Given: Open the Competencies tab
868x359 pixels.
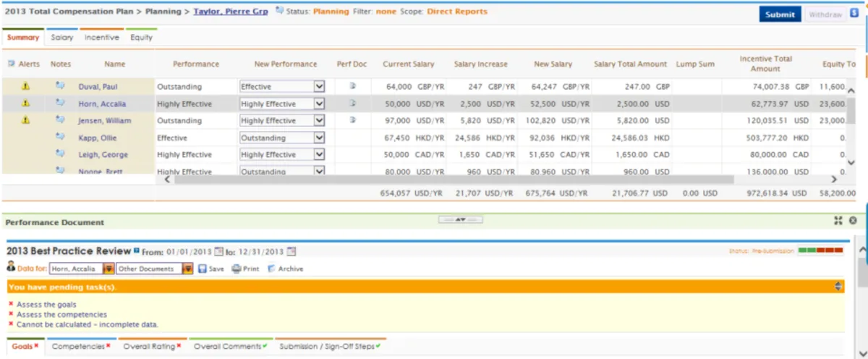Looking at the screenshot, I should [81, 347].
